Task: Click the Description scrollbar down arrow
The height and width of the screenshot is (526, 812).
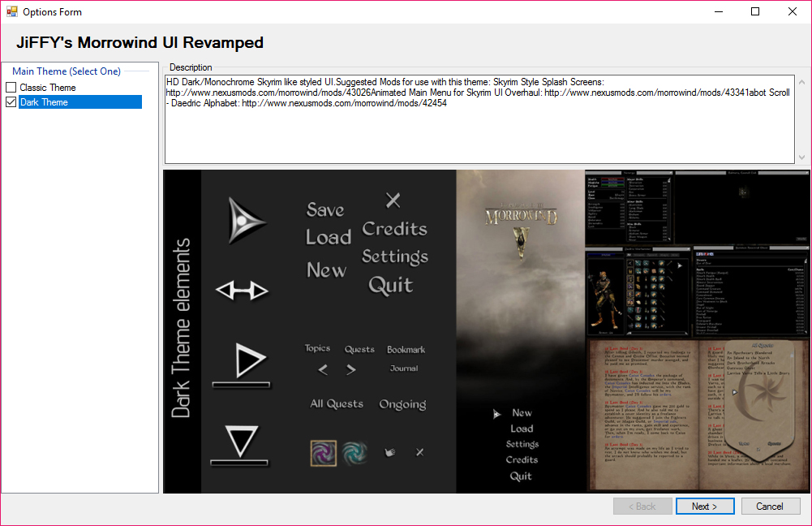Action: coord(801,157)
